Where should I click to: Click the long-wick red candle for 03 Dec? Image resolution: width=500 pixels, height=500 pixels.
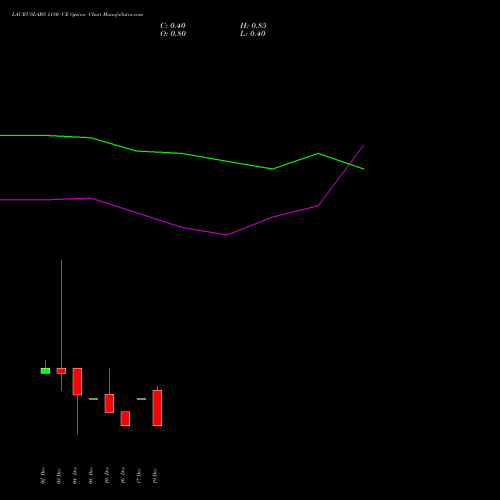point(61,371)
